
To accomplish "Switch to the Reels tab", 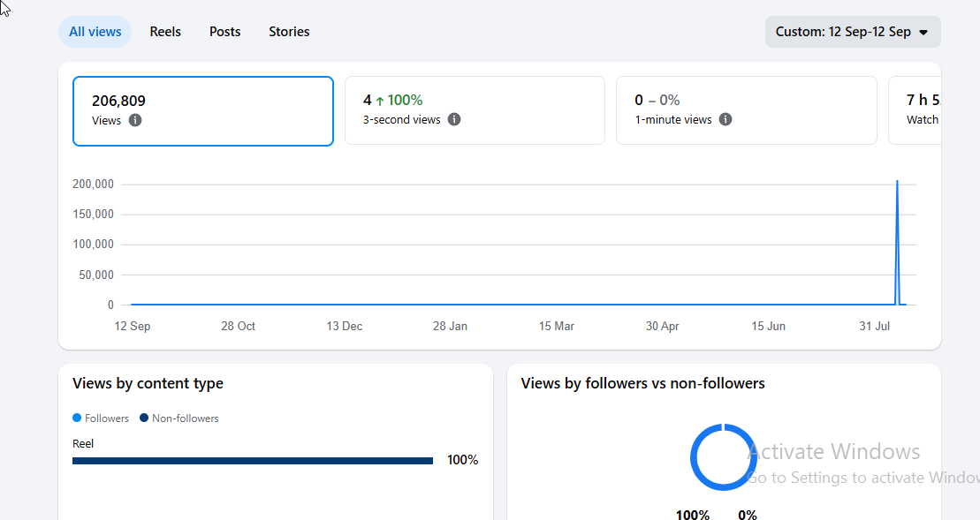I will click(165, 32).
